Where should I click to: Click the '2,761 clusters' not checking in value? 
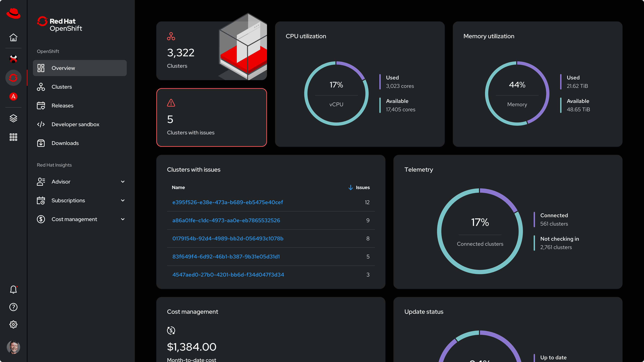556,247
